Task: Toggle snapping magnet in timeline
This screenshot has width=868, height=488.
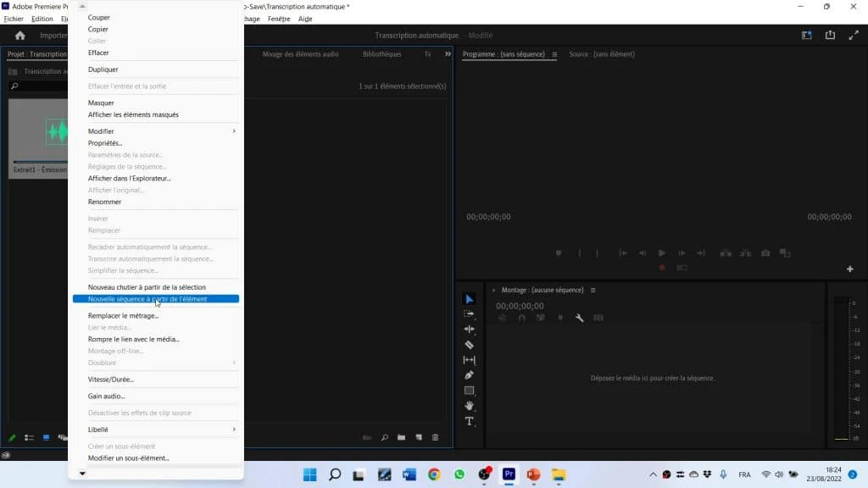Action: [521, 319]
